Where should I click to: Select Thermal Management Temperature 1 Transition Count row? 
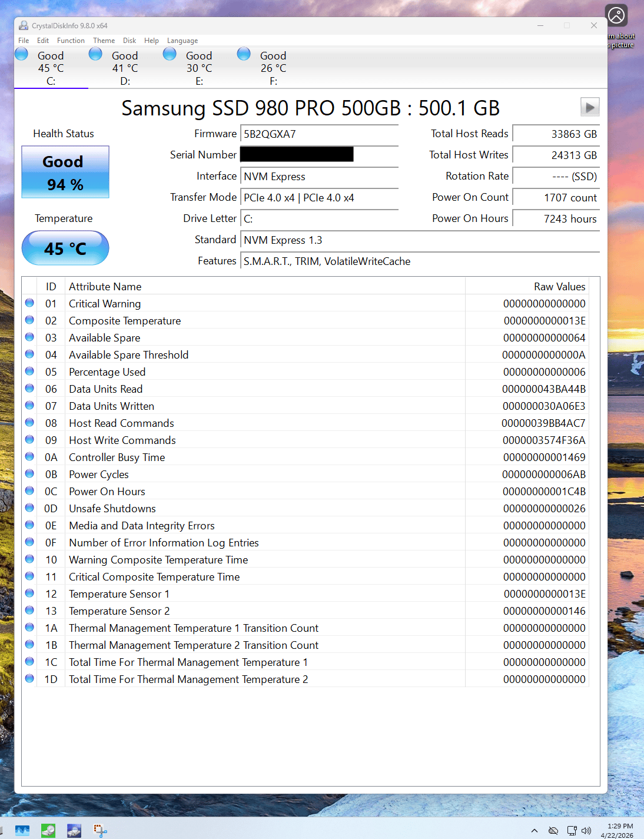coord(305,628)
